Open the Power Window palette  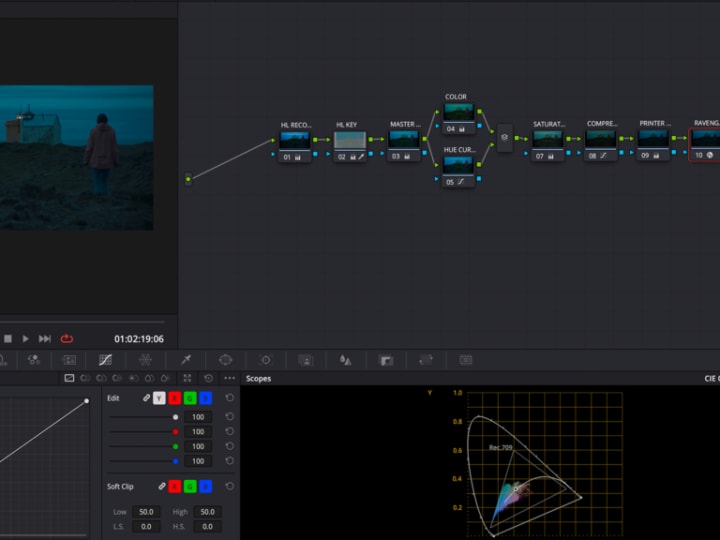point(225,360)
